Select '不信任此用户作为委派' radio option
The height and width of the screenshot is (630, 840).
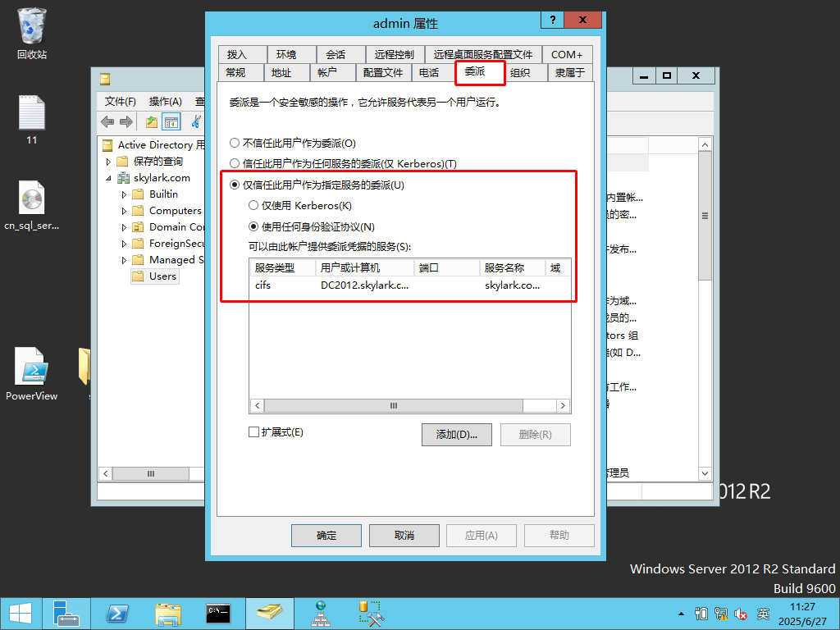pos(235,143)
